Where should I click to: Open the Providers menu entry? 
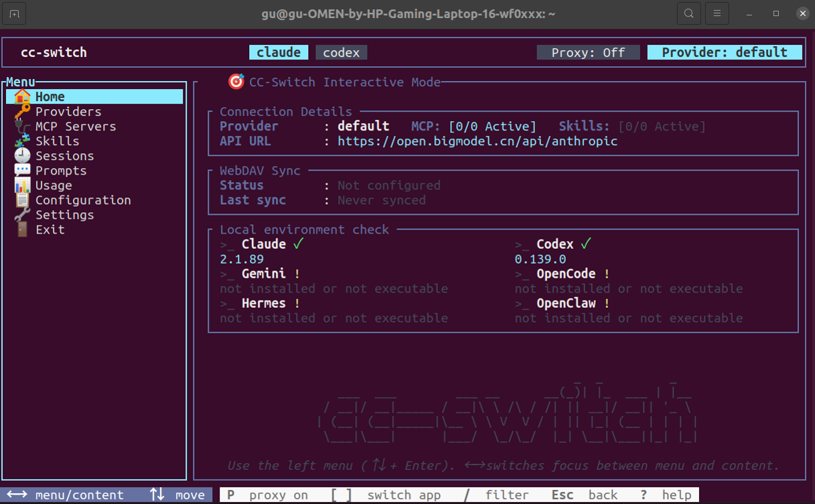tap(94, 112)
